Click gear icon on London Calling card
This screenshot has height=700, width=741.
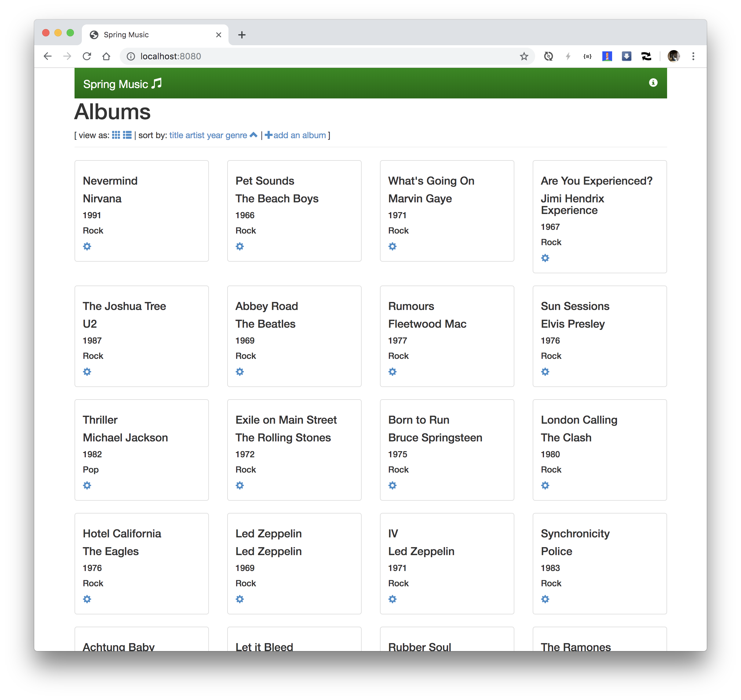545,485
